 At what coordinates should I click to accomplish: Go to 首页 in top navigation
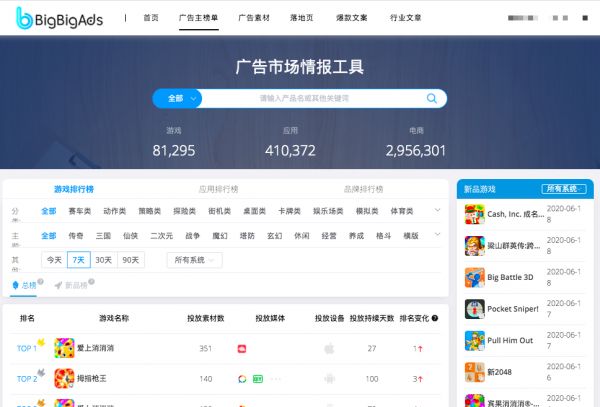point(151,18)
